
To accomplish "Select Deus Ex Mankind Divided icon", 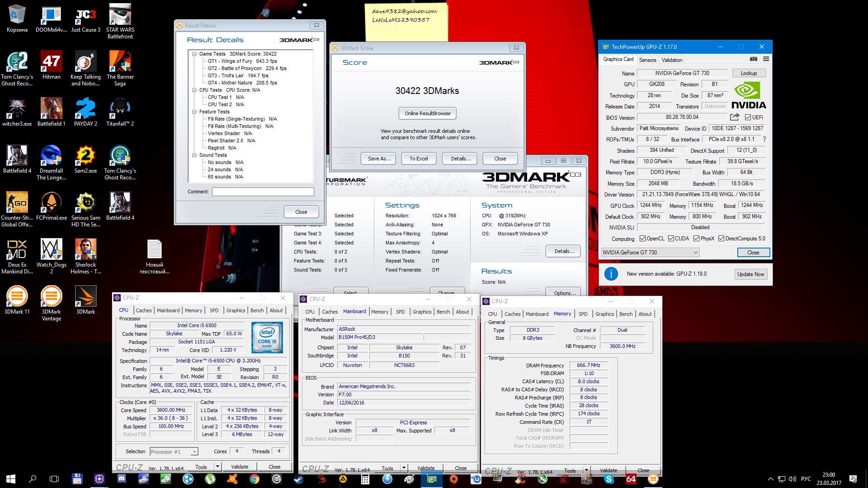I will point(17,257).
